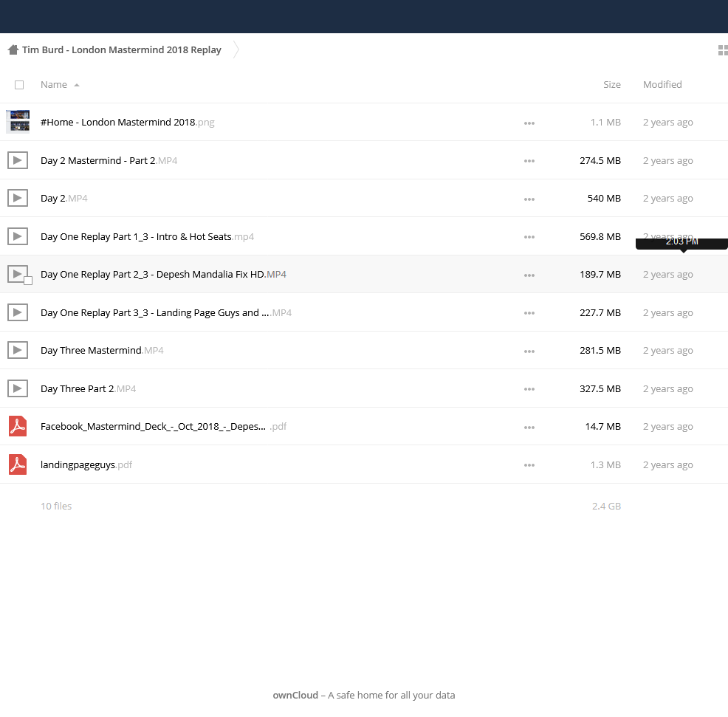Viewport: 728px width, 717px height.
Task: Click the home icon in breadcrumb
Action: [13, 49]
